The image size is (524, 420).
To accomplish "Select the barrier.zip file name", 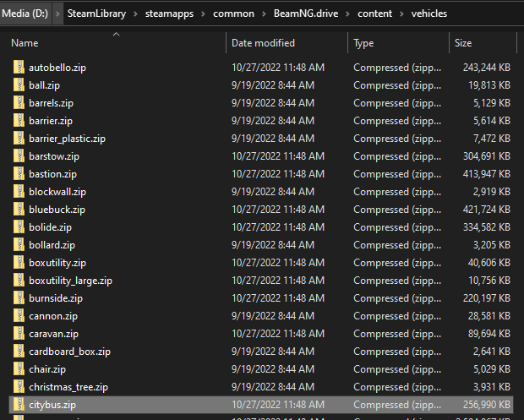I will pos(51,121).
